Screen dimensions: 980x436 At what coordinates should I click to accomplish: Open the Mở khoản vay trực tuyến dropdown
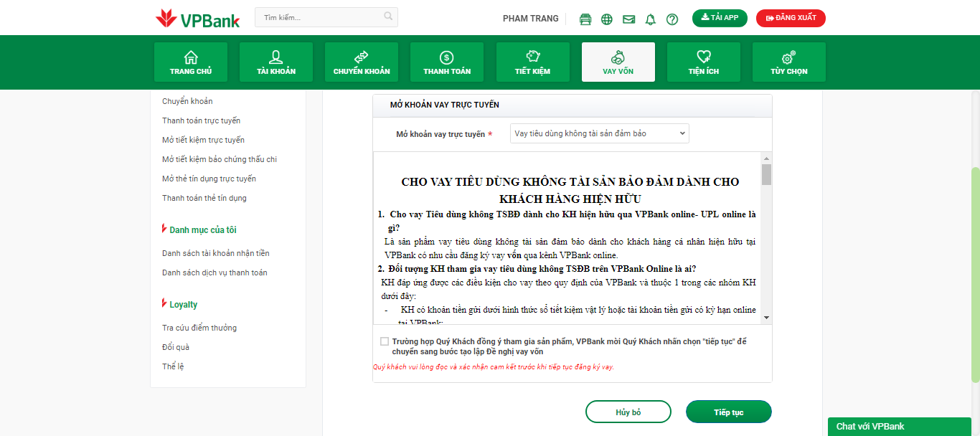coord(600,133)
